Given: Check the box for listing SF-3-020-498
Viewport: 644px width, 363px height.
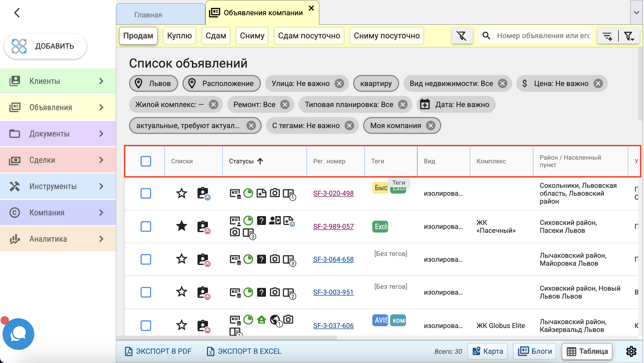Looking at the screenshot, I should tap(146, 193).
